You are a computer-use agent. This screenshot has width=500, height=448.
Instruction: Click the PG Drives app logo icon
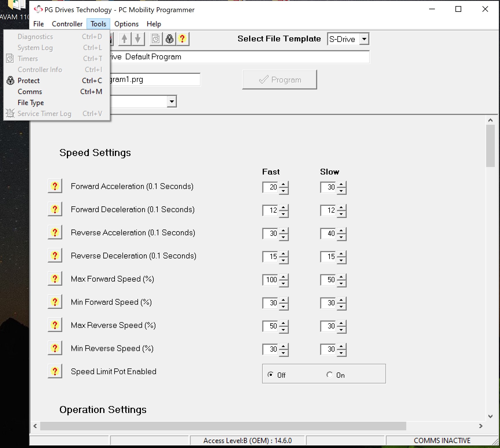(38, 10)
